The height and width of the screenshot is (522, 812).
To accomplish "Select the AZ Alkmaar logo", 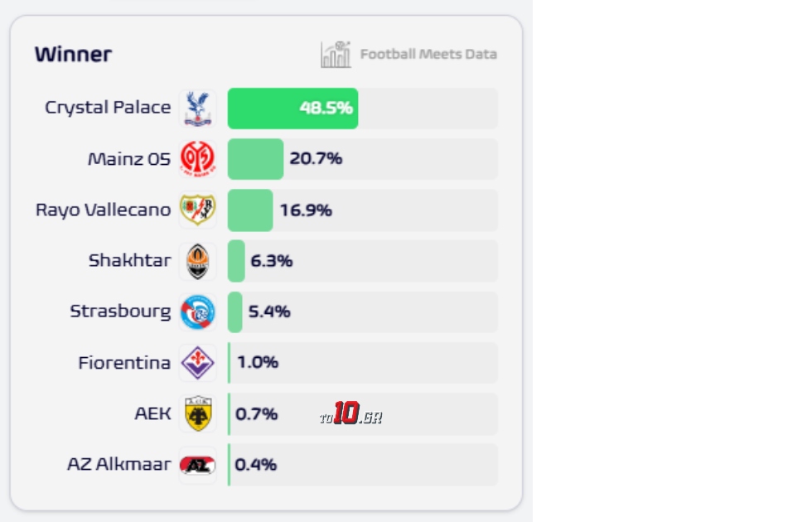I will [x=197, y=465].
